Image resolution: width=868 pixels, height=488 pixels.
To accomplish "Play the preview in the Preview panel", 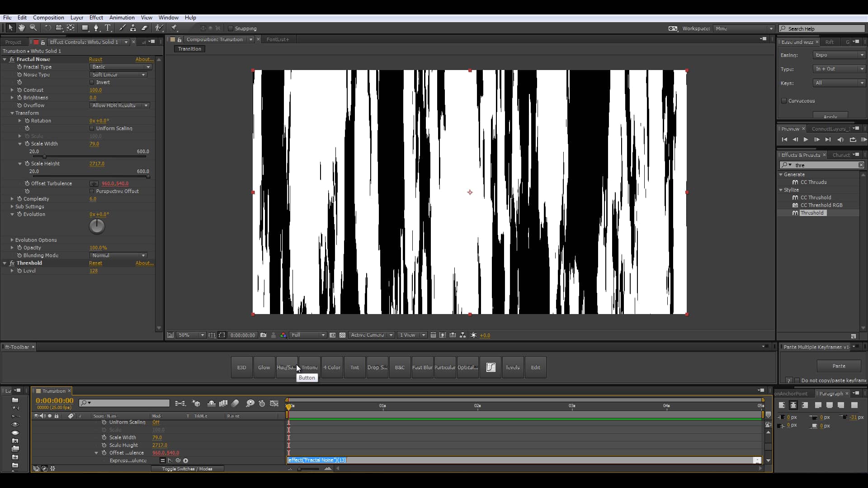I will [806, 140].
